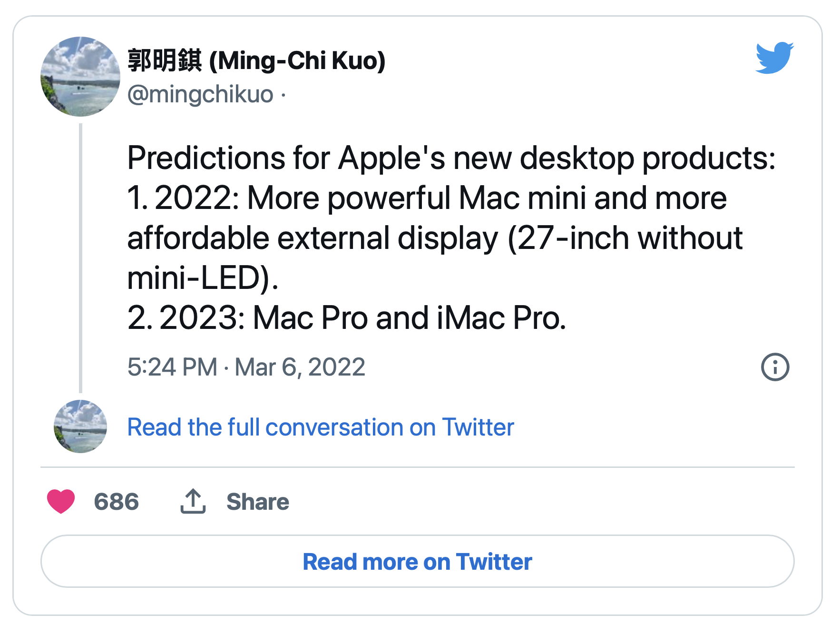Image resolution: width=840 pixels, height=634 pixels.
Task: Open the (Ming-Chi Kuo) display name
Action: [297, 60]
